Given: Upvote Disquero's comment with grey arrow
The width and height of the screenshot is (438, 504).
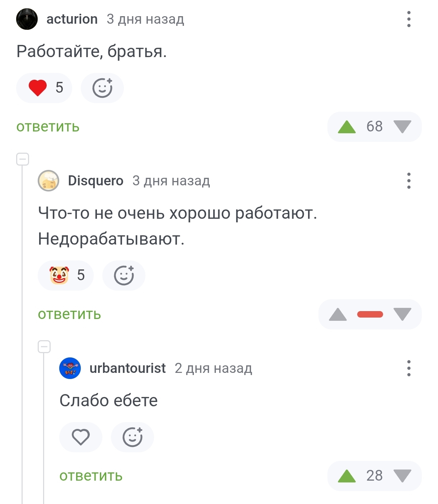Looking at the screenshot, I should [x=338, y=314].
